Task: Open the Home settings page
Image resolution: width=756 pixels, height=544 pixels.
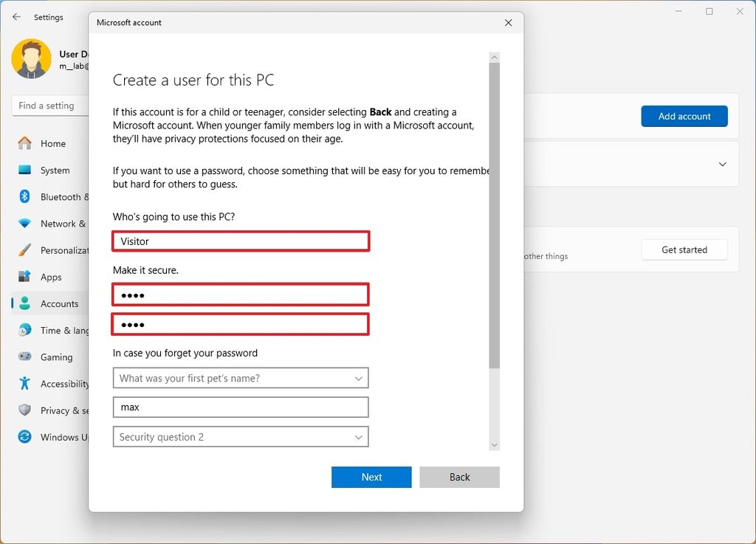Action: click(50, 144)
